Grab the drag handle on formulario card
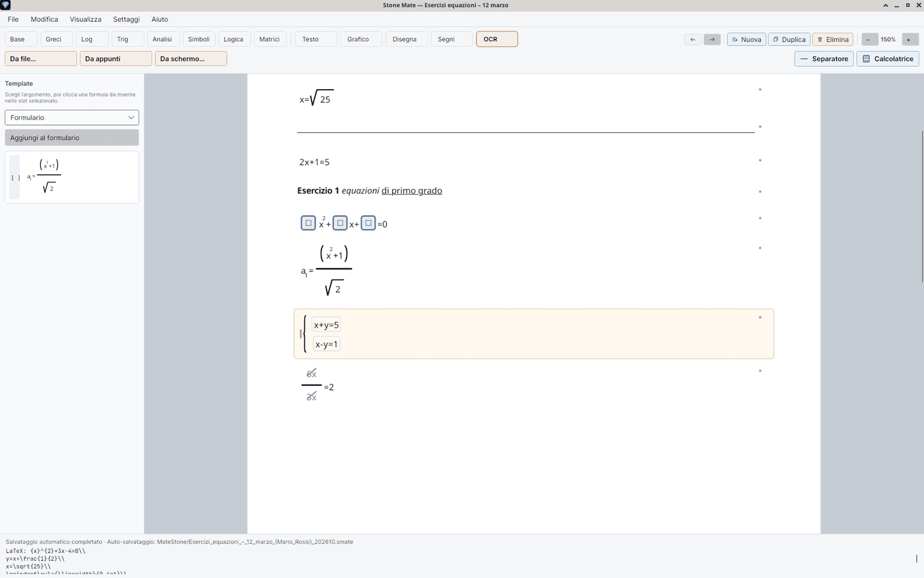Image resolution: width=924 pixels, height=578 pixels. pyautogui.click(x=15, y=178)
